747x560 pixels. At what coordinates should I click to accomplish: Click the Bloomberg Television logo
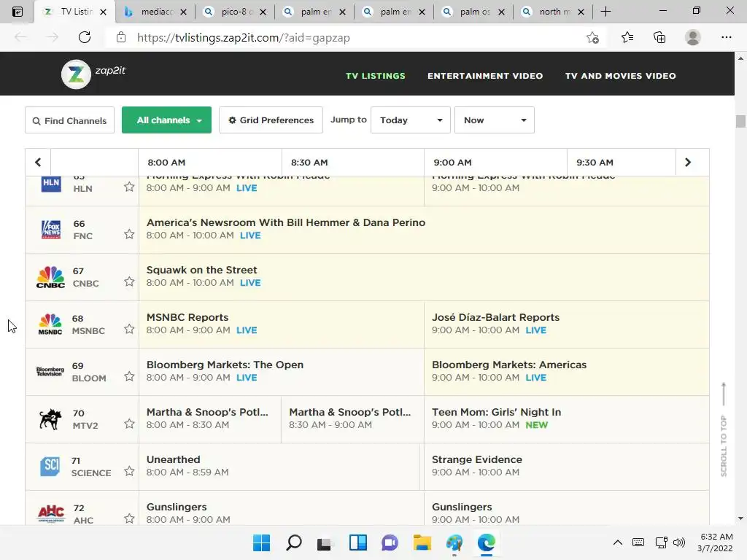[x=50, y=371]
